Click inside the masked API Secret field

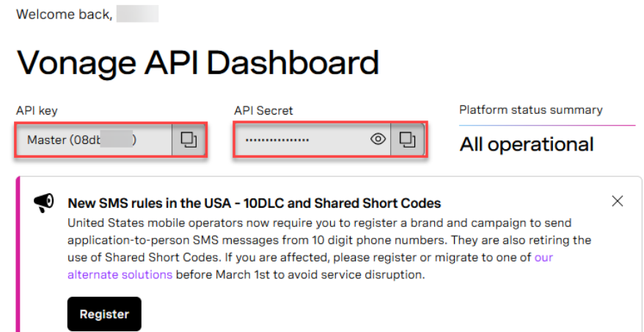(301, 140)
